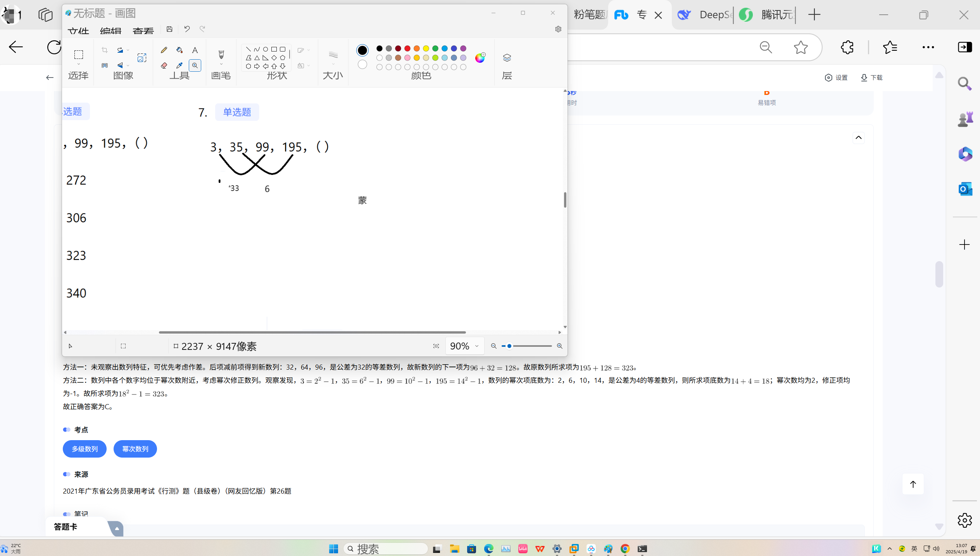Select the secondary color 2 circle
The image size is (980, 556).
[x=362, y=64]
